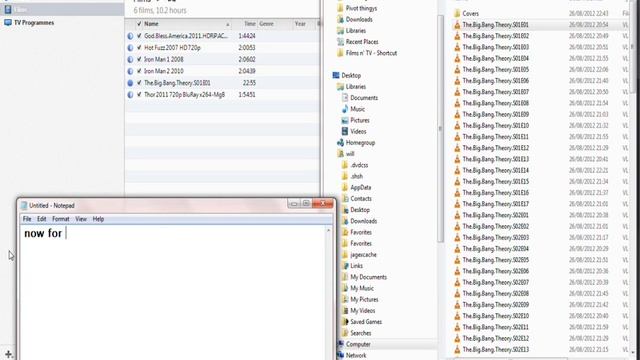Open Notepad View menu

[81, 219]
